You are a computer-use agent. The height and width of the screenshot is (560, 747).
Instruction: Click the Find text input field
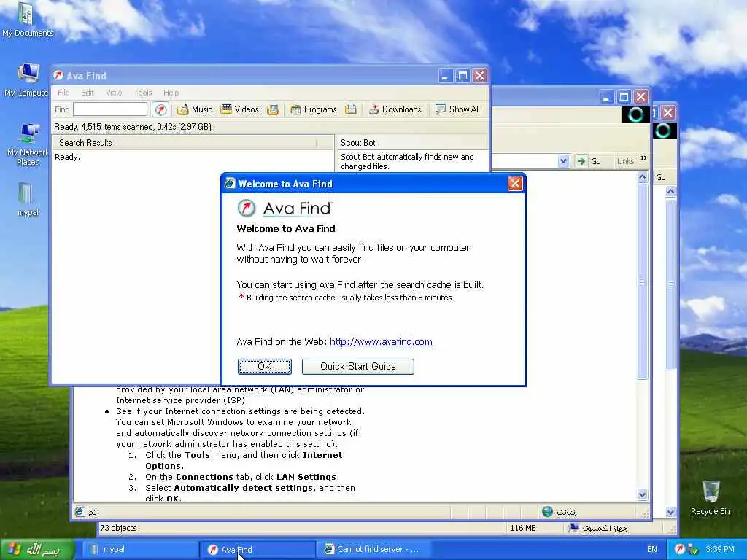(110, 109)
